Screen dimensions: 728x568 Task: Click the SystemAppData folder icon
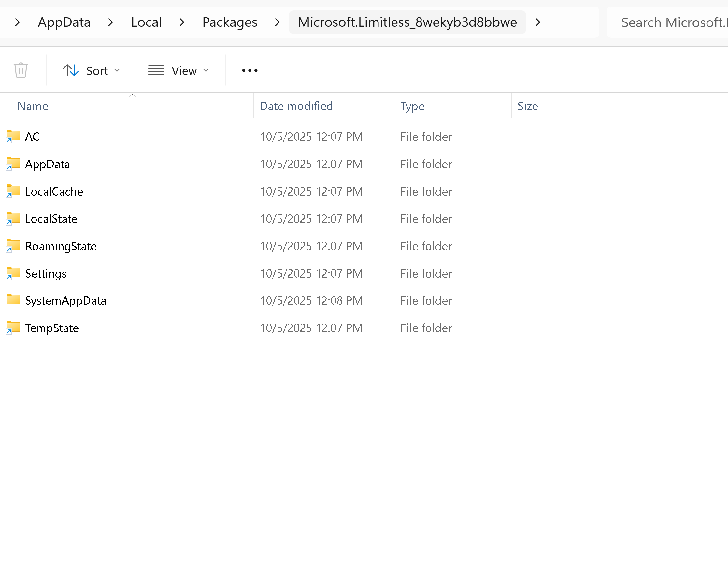coord(13,300)
